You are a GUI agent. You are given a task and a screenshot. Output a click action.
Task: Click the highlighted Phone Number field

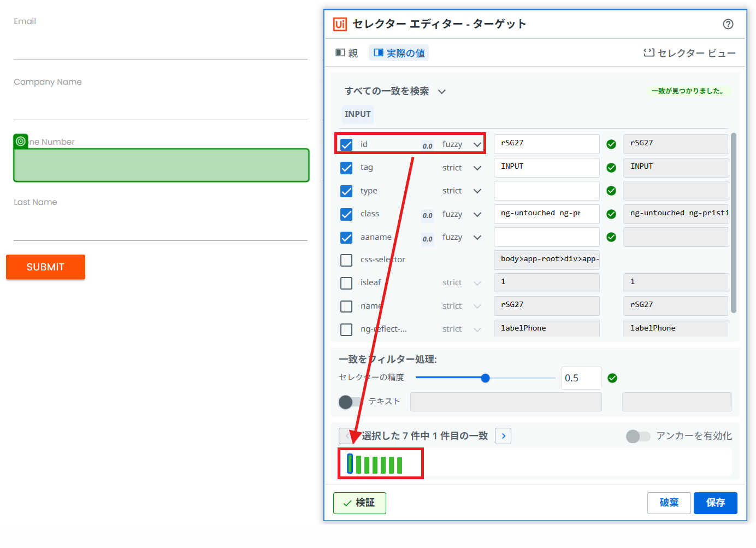(161, 165)
